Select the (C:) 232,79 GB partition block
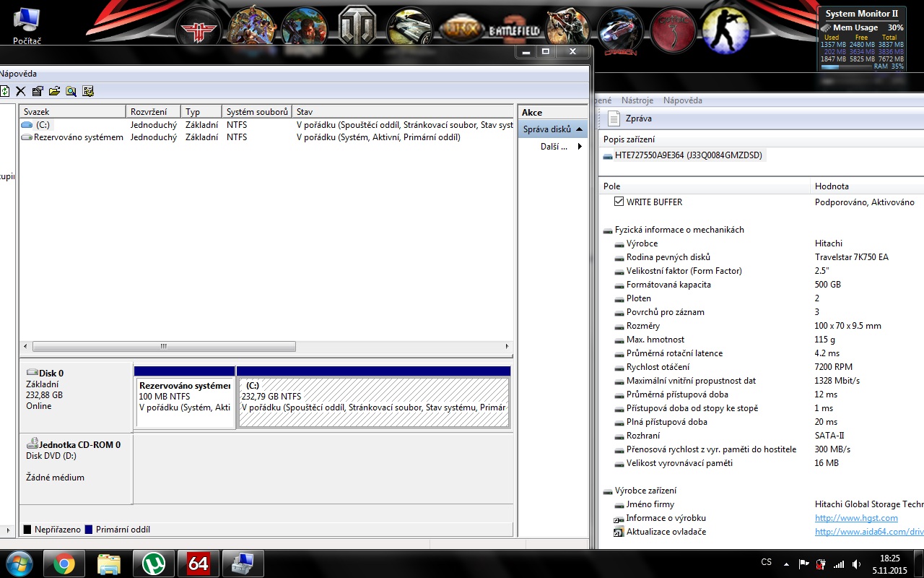The width and height of the screenshot is (924, 578). coord(373,402)
